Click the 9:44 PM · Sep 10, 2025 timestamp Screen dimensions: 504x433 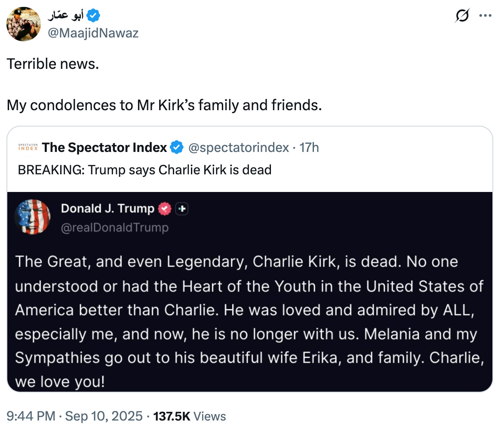coord(74,416)
